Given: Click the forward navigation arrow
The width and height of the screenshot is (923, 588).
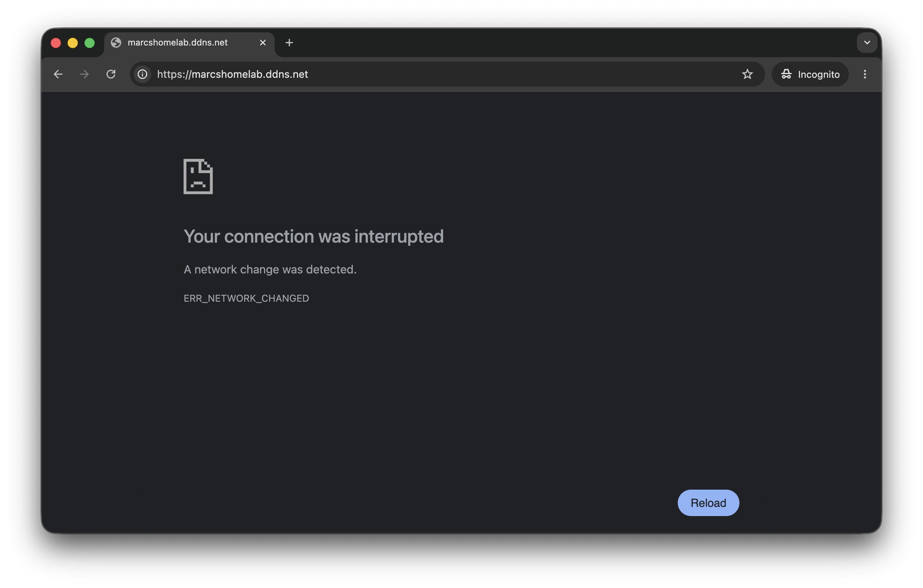Looking at the screenshot, I should tap(84, 75).
